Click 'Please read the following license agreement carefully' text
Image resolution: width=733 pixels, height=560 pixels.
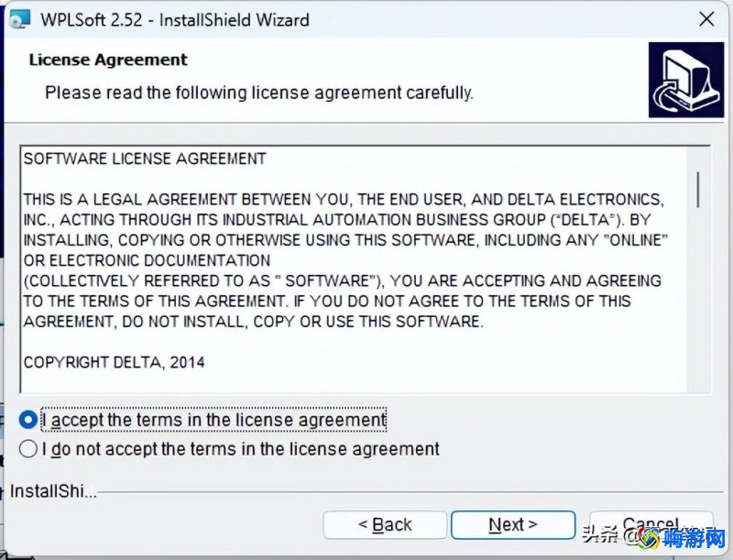259,93
